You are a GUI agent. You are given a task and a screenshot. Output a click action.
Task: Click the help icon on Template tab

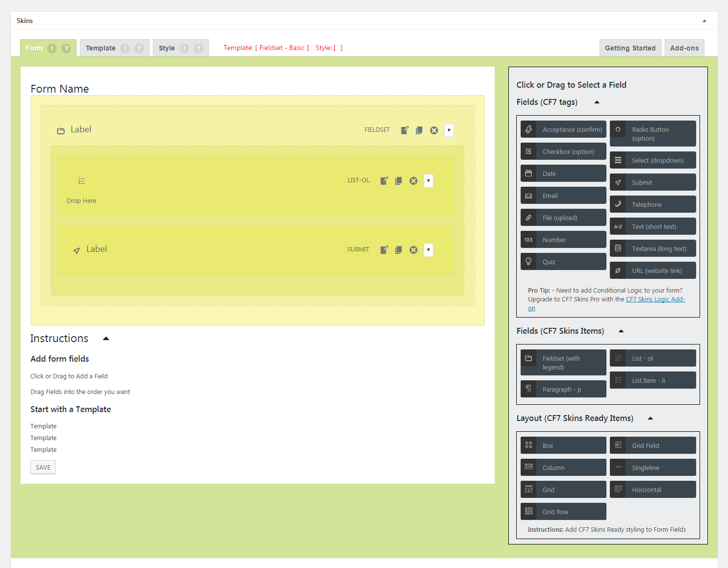139,48
